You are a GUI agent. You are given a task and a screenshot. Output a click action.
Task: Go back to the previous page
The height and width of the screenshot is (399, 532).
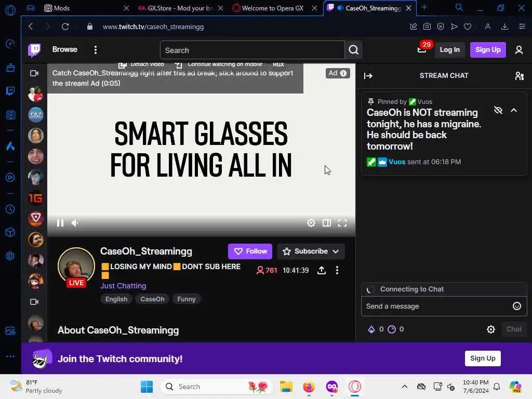coord(31,26)
